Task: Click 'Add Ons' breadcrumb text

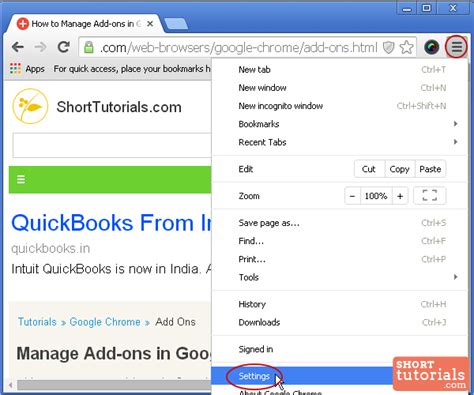Action: click(175, 322)
